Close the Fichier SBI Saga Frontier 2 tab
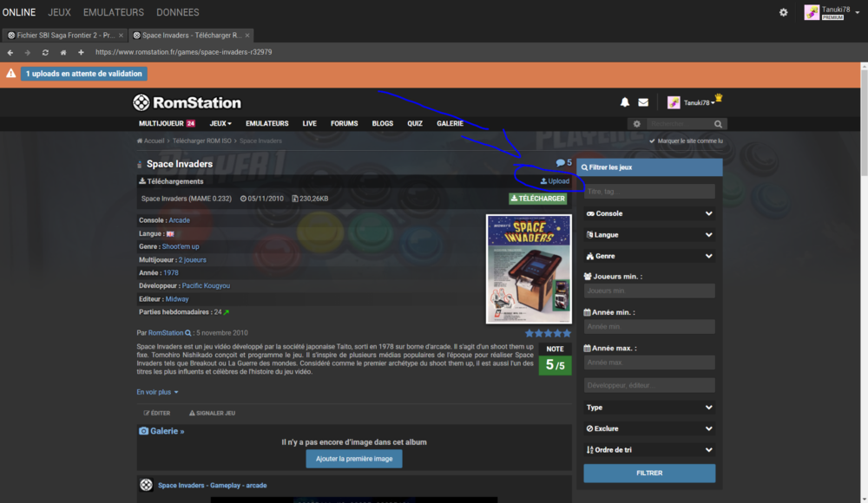Screen dimensions: 868x503 121,36
